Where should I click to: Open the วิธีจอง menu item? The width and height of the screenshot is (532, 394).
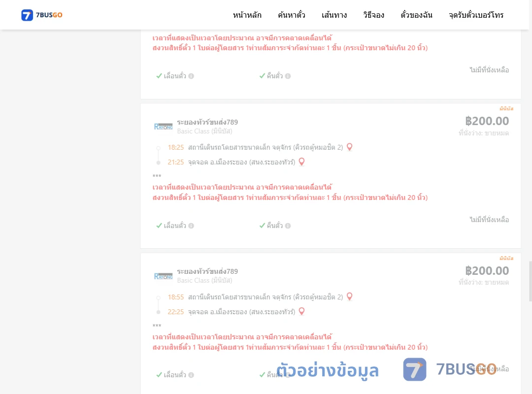[x=373, y=15]
